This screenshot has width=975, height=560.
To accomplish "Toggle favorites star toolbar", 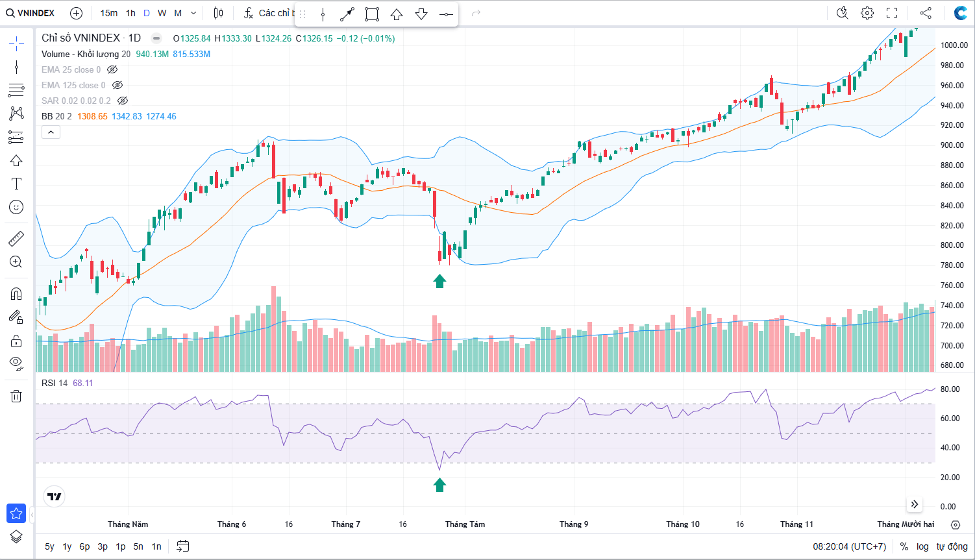I will coord(16,513).
